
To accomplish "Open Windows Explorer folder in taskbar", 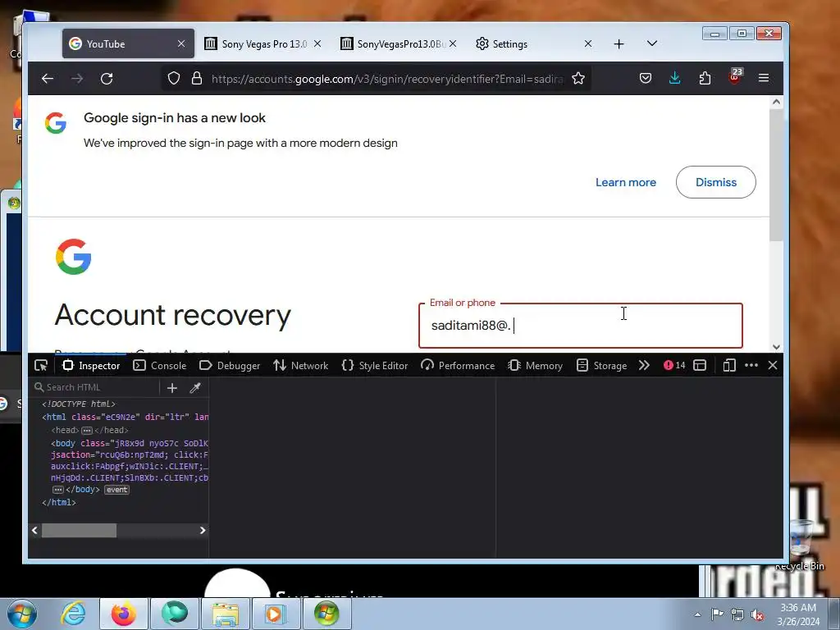I will point(225,614).
